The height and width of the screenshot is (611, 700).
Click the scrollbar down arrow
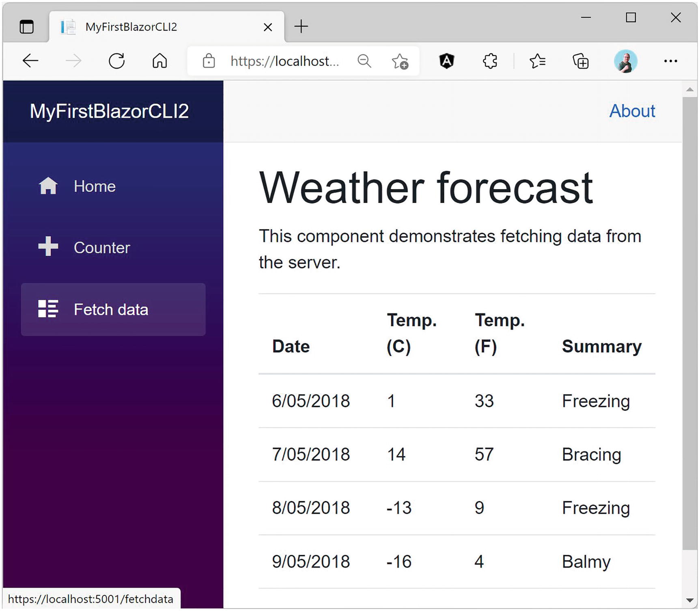[689, 600]
